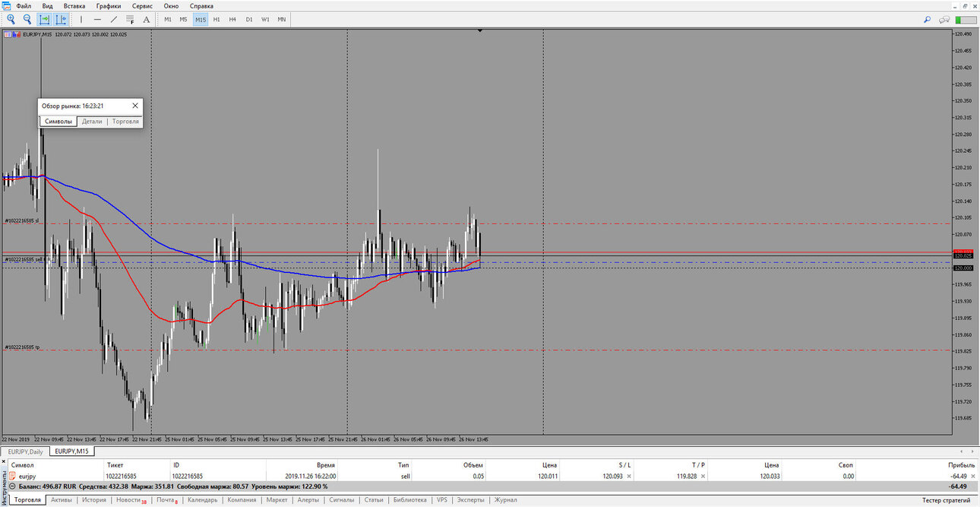Viewport: 980px width, 507px height.
Task: Close the Обзор рынка panel
Action: coord(135,106)
